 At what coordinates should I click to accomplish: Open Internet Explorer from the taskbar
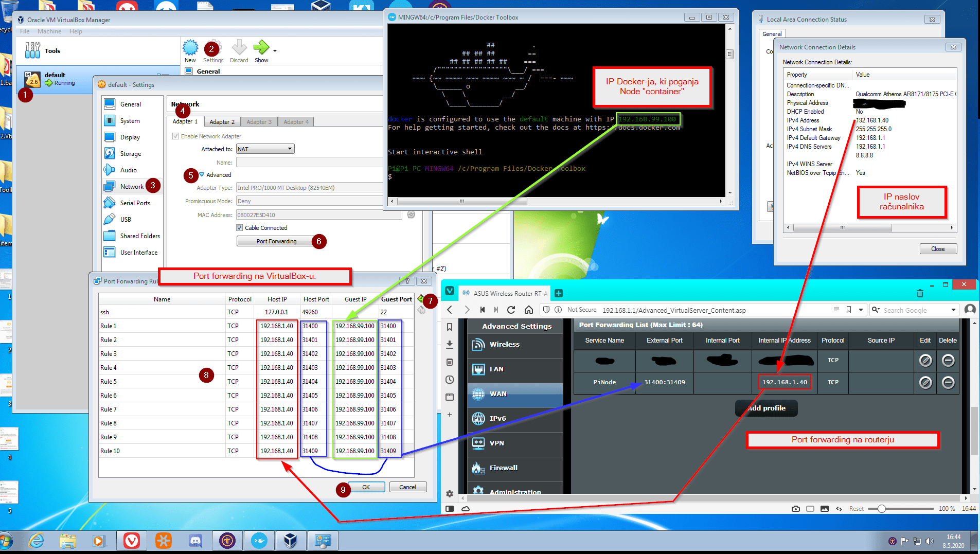[36, 541]
